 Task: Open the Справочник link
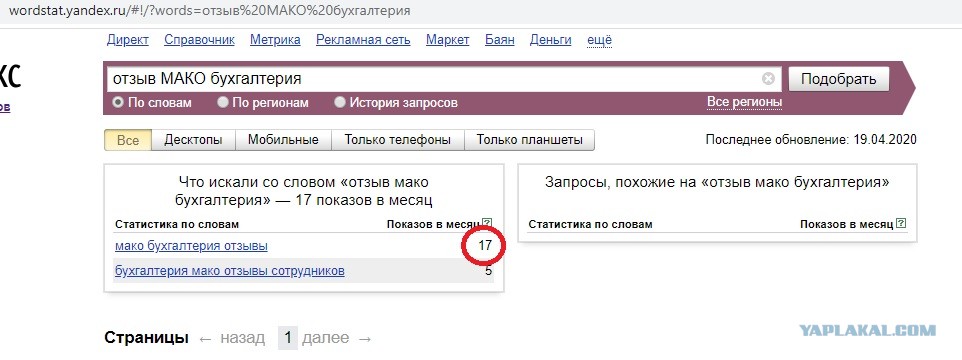tap(199, 40)
